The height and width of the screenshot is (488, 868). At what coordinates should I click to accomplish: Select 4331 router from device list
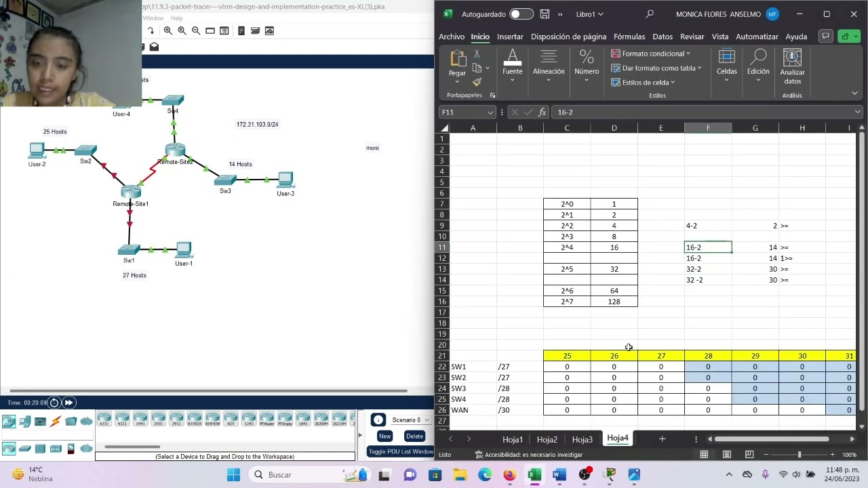(x=104, y=420)
